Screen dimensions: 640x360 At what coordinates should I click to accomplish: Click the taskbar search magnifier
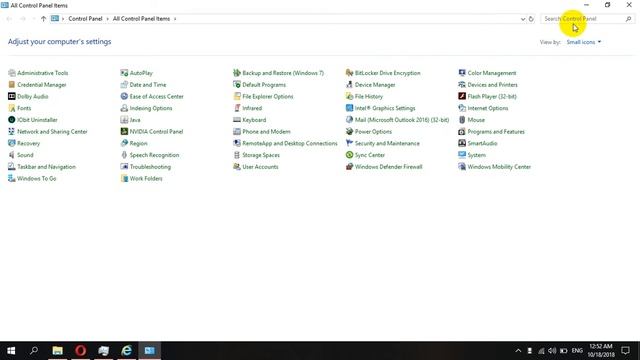point(34,351)
